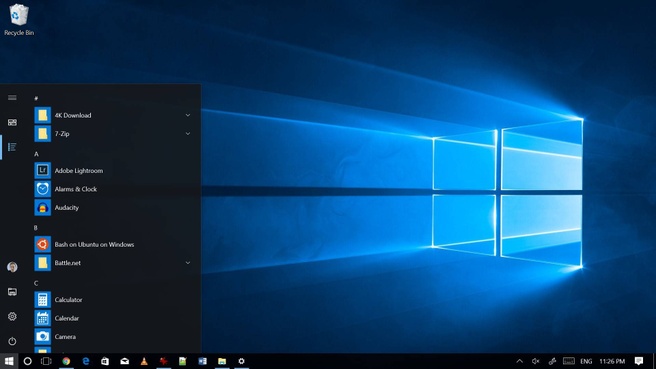
Task: Click the Battle.net folder name
Action: 67,263
